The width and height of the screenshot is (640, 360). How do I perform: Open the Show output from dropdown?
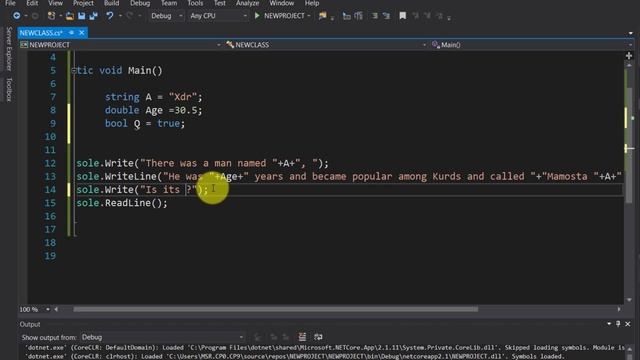click(x=162, y=337)
